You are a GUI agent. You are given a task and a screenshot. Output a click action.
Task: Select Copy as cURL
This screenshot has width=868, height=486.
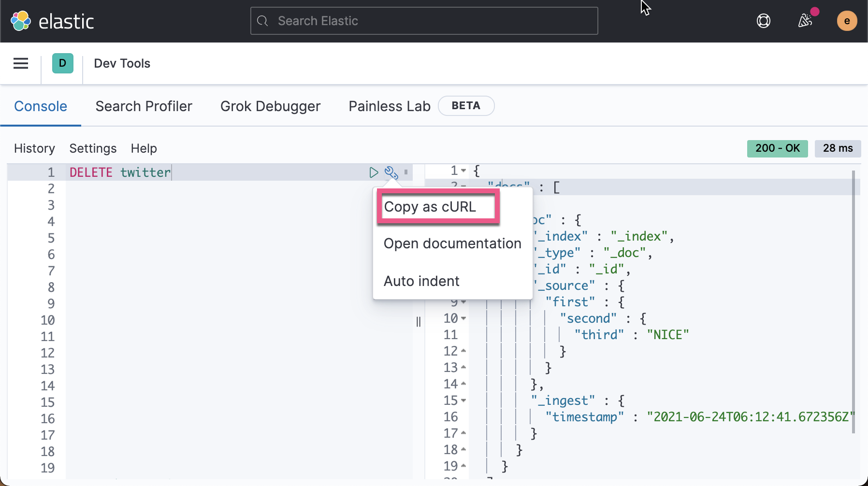[x=430, y=207]
